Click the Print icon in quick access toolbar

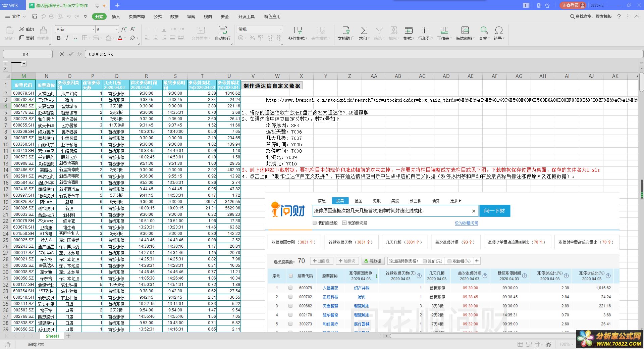(52, 16)
